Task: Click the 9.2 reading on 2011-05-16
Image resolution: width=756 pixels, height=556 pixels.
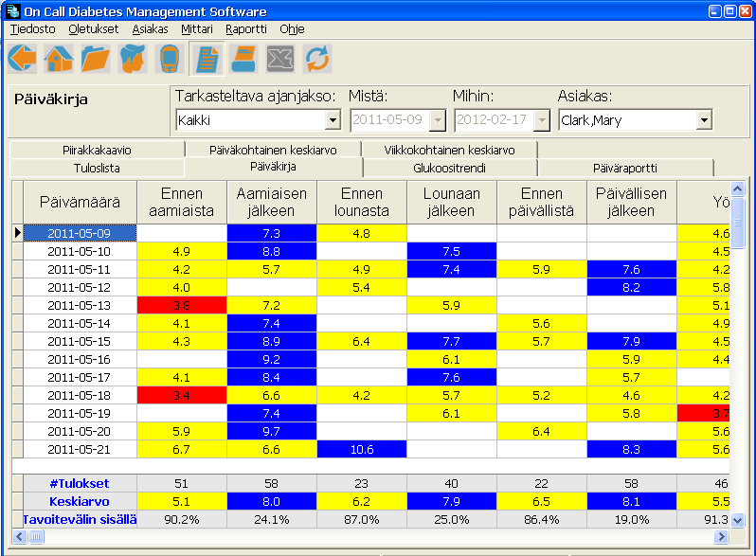Action: [272, 359]
